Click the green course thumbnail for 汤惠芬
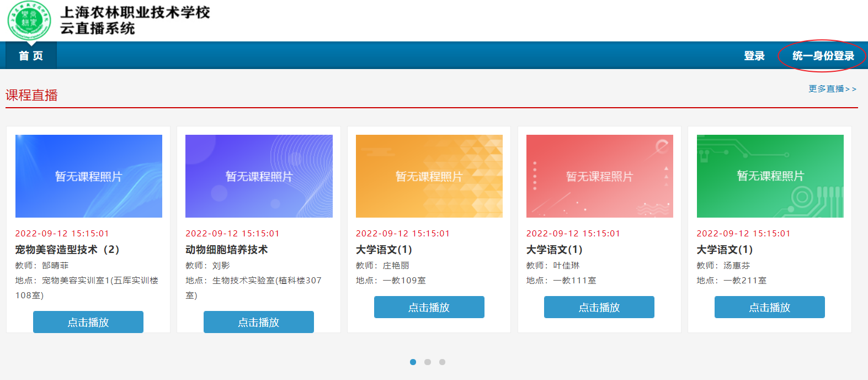Viewport: 868px width, 380px height. [x=770, y=176]
